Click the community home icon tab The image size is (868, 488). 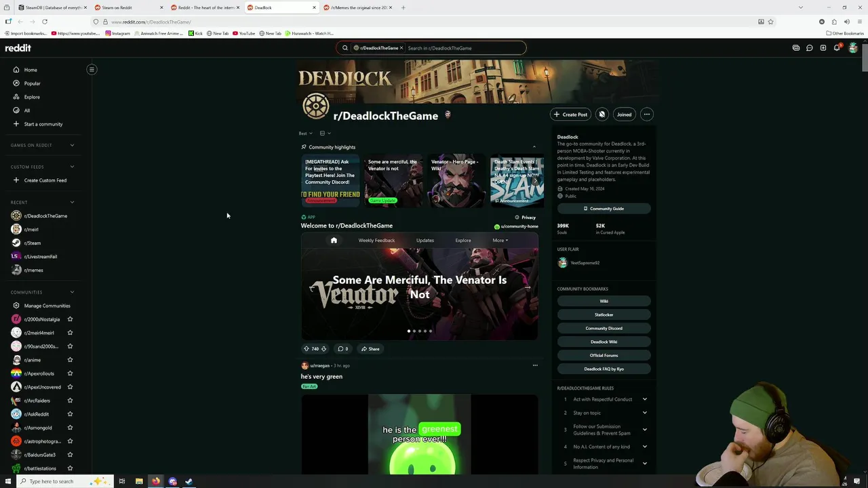click(x=334, y=241)
